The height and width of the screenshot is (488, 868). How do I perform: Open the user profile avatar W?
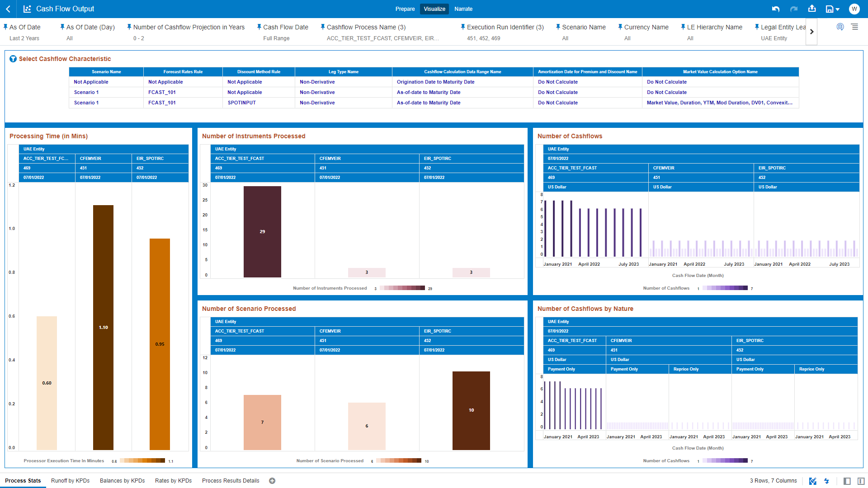pos(854,9)
